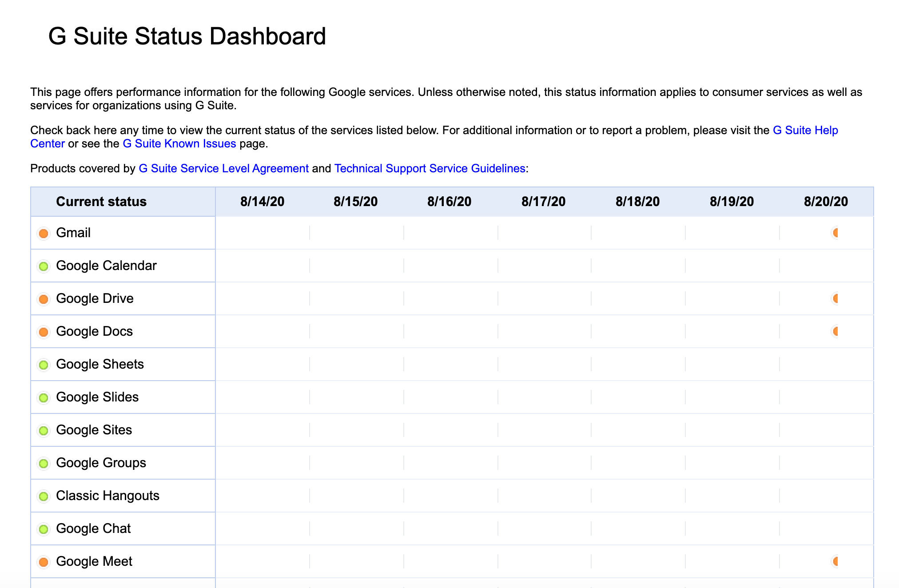899x588 pixels.
Task: Click the Google Meet service name
Action: pos(94,561)
